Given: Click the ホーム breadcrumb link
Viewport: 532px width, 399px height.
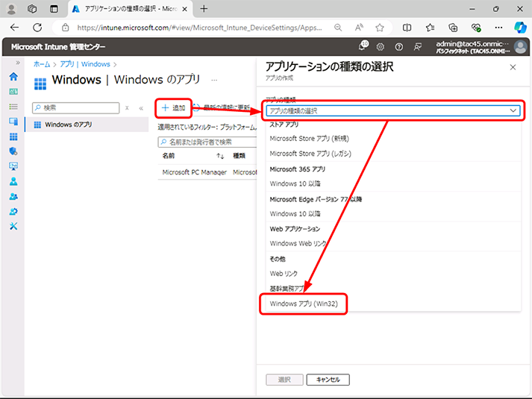Looking at the screenshot, I should [41, 64].
